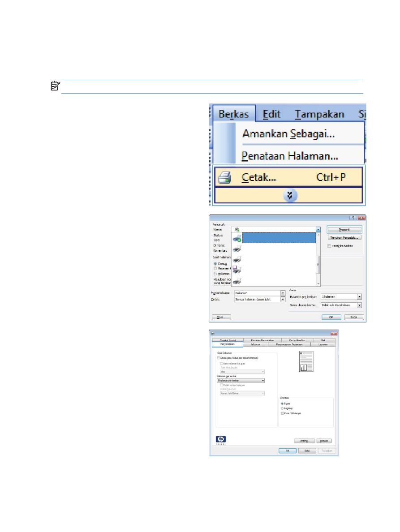The width and height of the screenshot is (400, 532).
Task: Enable the Cetak ke berkas checkbox
Action: (x=329, y=246)
